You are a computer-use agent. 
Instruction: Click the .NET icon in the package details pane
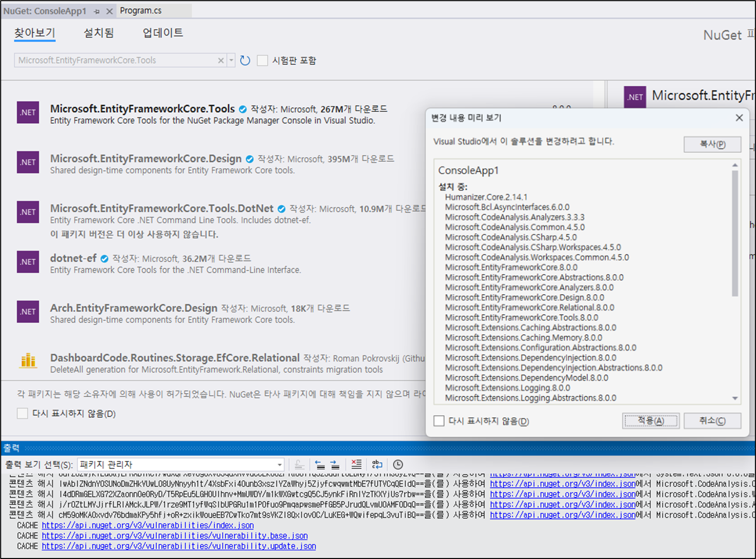pos(635,97)
